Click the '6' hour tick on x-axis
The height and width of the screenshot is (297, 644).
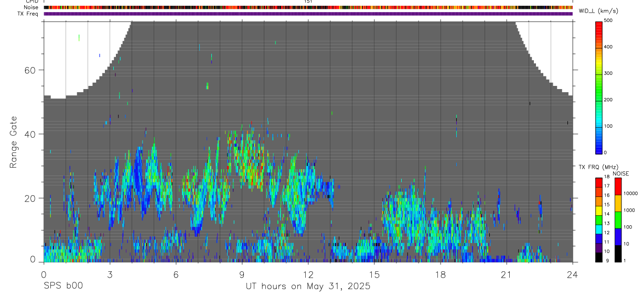click(x=176, y=274)
